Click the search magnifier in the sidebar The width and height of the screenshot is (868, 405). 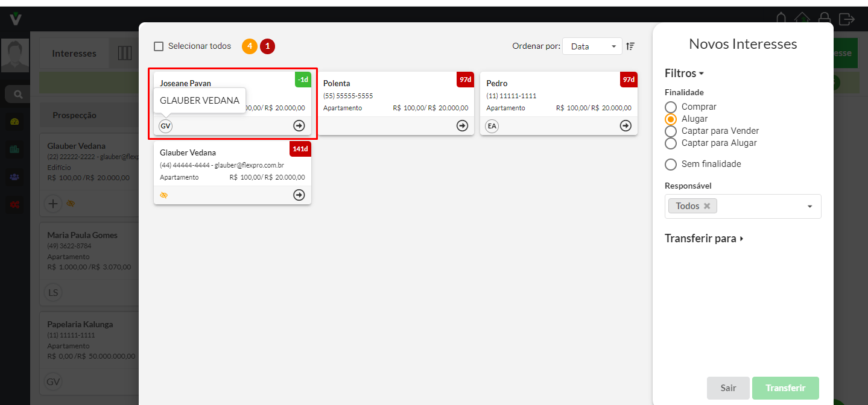[x=18, y=95]
